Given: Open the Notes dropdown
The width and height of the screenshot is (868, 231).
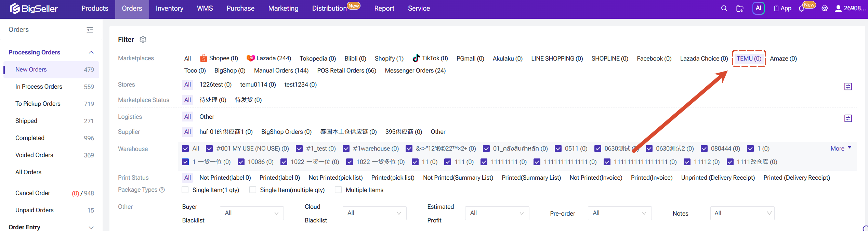Looking at the screenshot, I should (x=742, y=213).
